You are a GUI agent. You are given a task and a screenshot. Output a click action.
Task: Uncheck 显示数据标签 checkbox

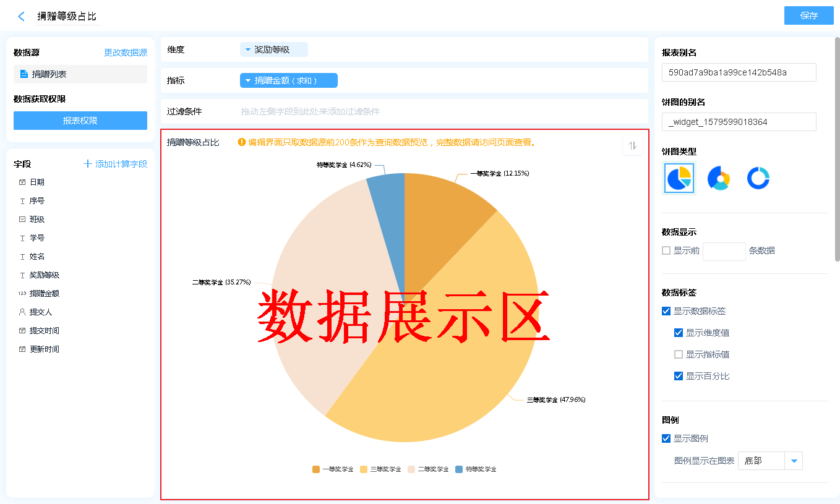(x=666, y=311)
